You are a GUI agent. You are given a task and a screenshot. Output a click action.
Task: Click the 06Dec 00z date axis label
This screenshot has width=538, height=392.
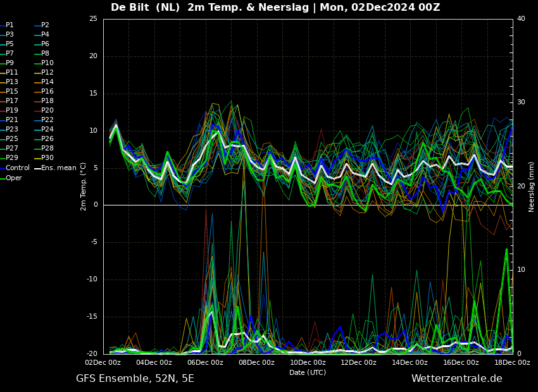206,362
